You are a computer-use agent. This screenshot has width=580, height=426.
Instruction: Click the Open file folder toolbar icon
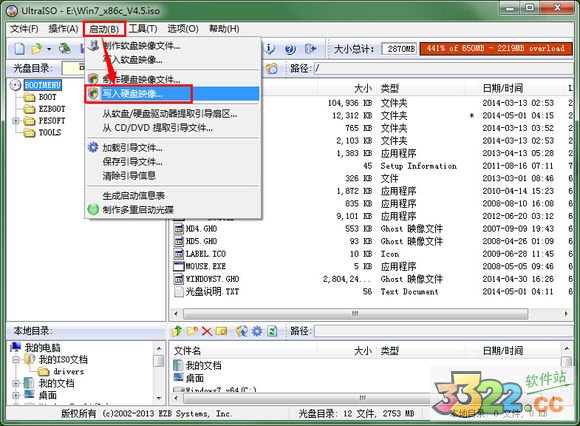coord(37,48)
